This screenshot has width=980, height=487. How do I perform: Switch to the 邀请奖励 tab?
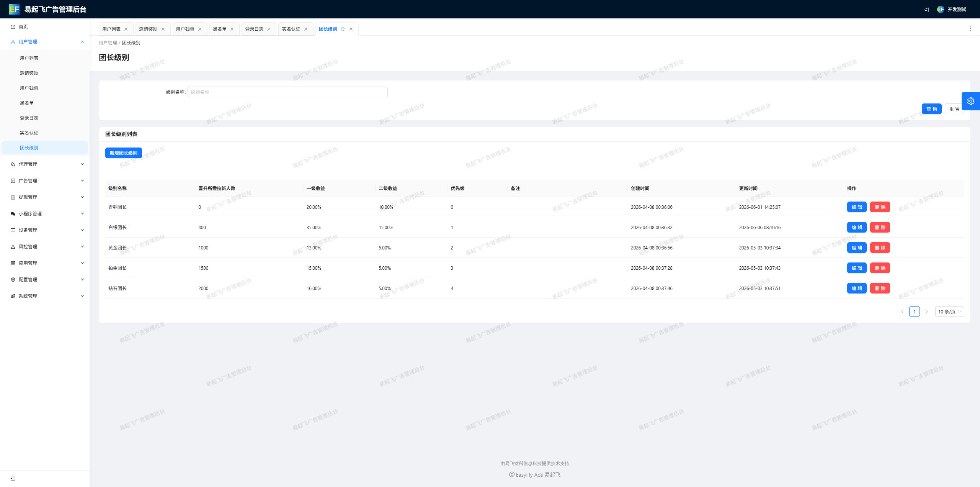pyautogui.click(x=148, y=29)
